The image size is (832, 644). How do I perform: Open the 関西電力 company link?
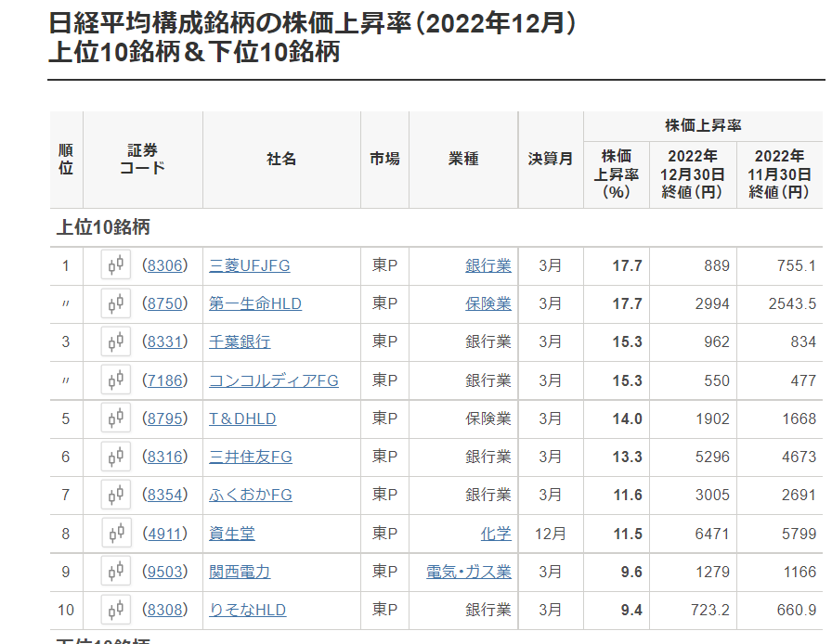point(240,572)
